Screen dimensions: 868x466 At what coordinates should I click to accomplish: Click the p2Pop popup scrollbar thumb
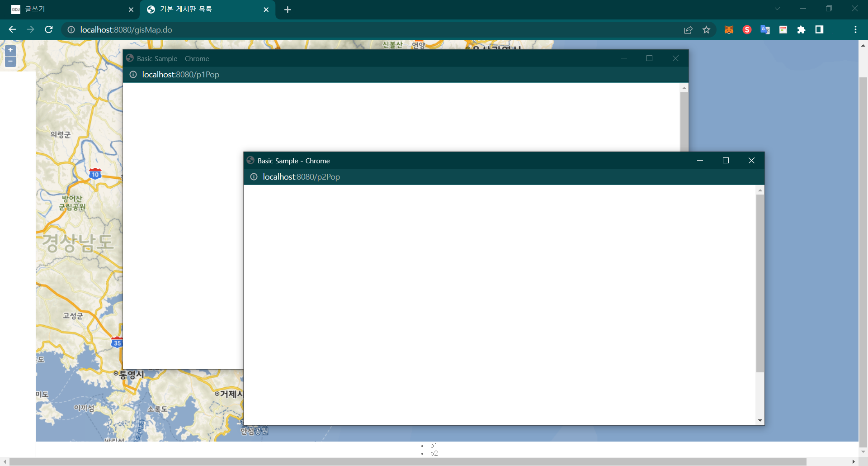click(760, 284)
